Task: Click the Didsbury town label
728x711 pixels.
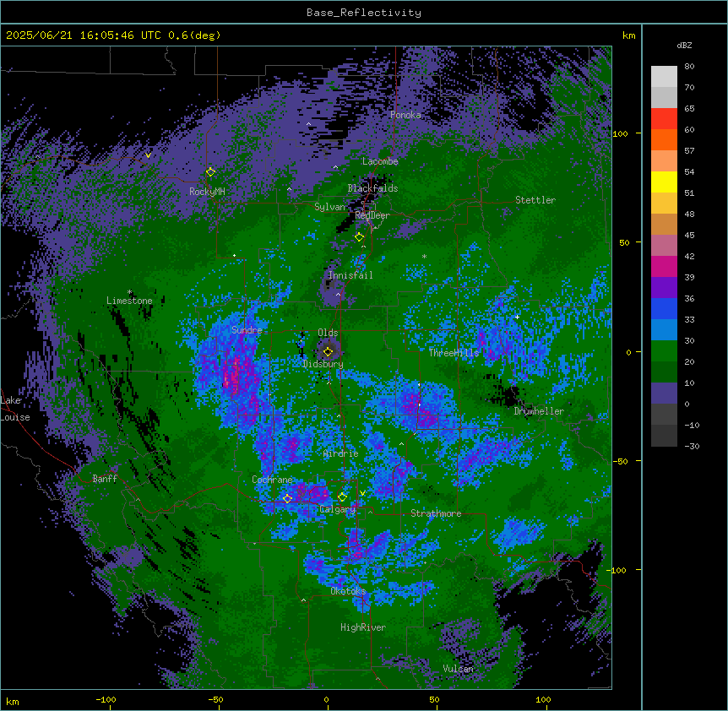Action: pyautogui.click(x=323, y=364)
